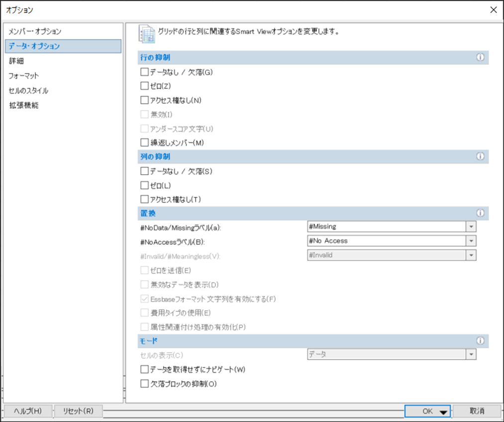Open the OK button's dropdown arrow

tap(443, 412)
